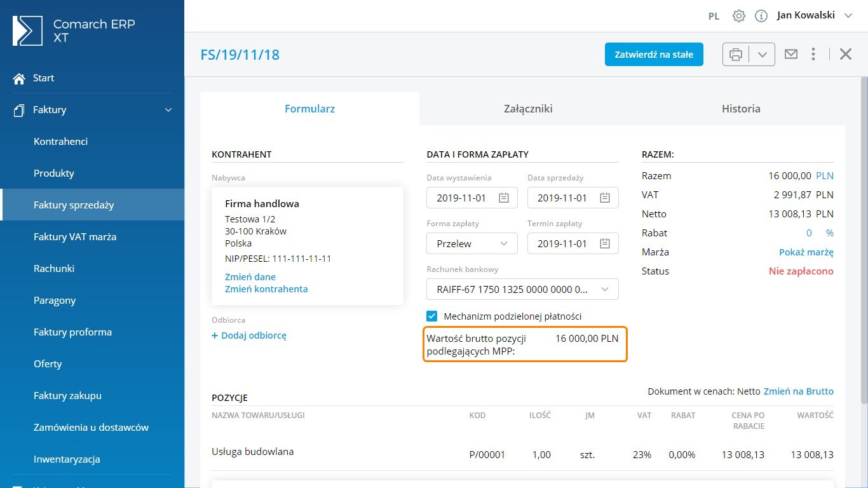Switch to the Formularz tab
This screenshot has height=488, width=868.
309,109
